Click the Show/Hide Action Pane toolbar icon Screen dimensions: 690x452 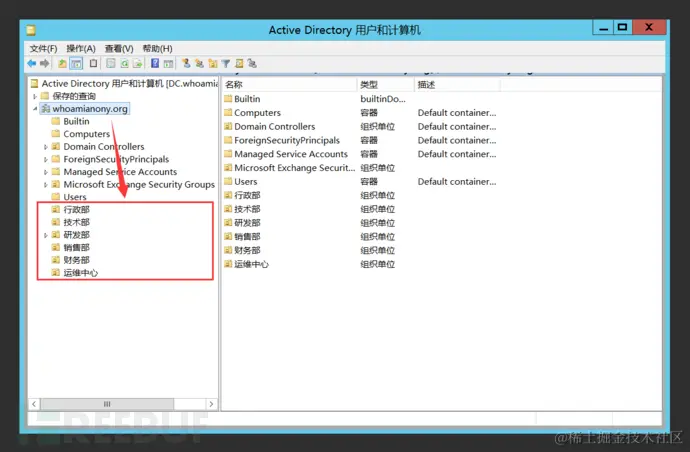point(168,64)
